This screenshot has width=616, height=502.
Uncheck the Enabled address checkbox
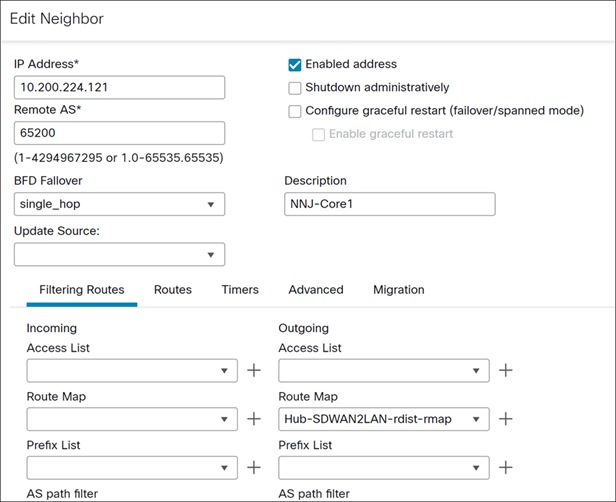click(x=295, y=65)
